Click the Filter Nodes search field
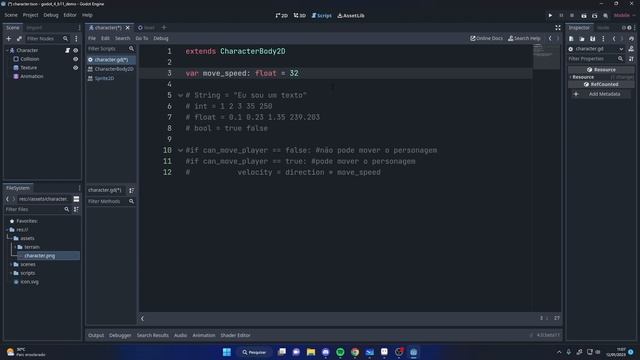Viewport: 640px width, 360px height. click(47, 39)
